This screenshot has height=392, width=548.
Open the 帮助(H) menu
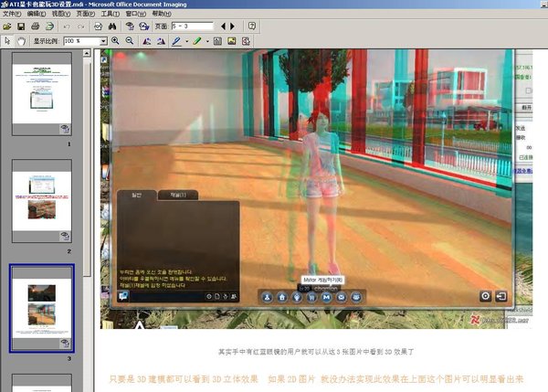click(162, 14)
